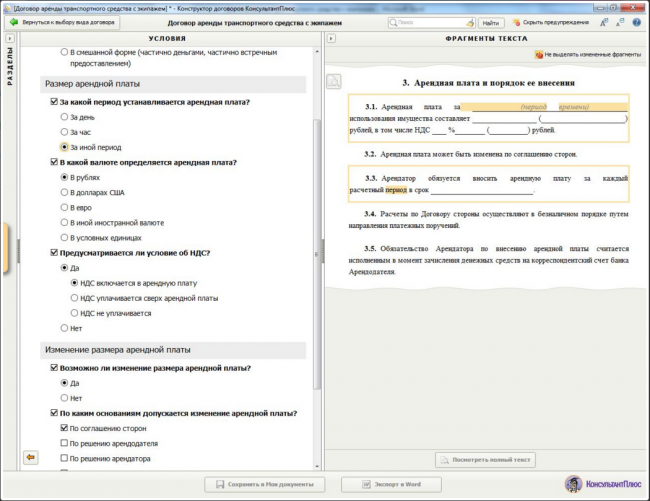Toggle rent change possibility question checkbox
The height and width of the screenshot is (501, 650).
coord(54,368)
